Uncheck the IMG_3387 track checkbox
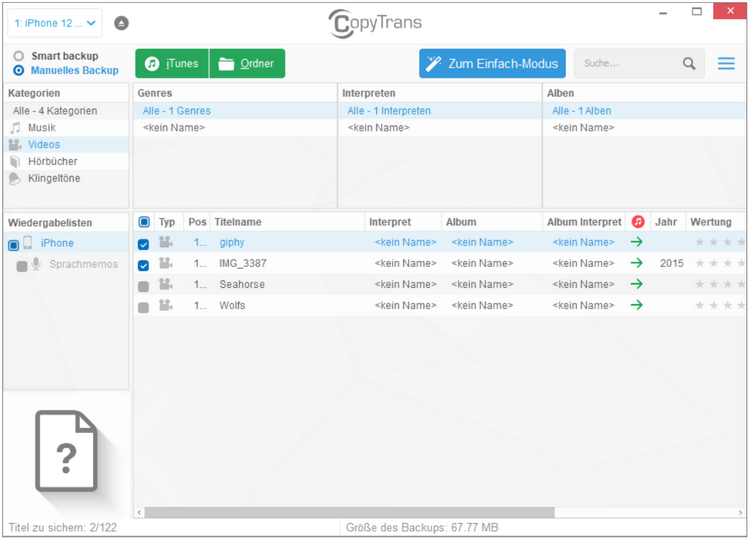 point(143,265)
